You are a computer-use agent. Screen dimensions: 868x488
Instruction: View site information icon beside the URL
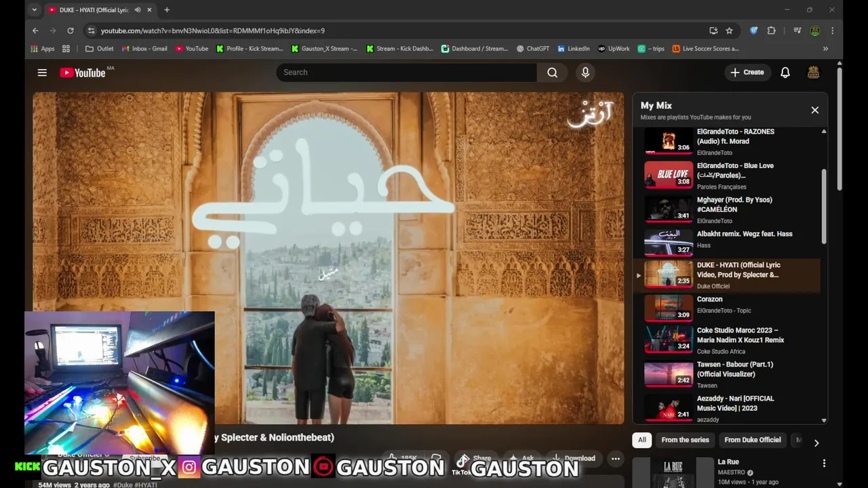[91, 30]
